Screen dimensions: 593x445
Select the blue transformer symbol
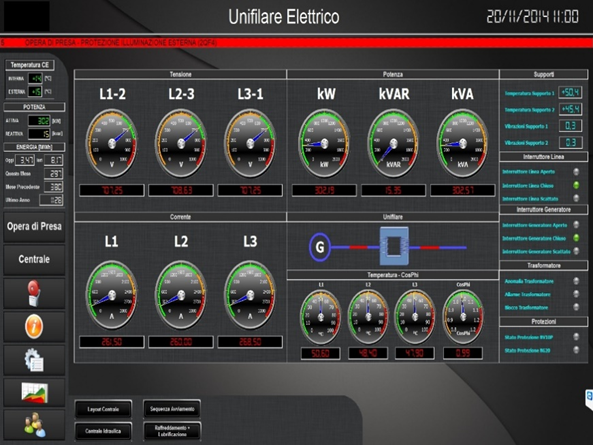pos(394,246)
